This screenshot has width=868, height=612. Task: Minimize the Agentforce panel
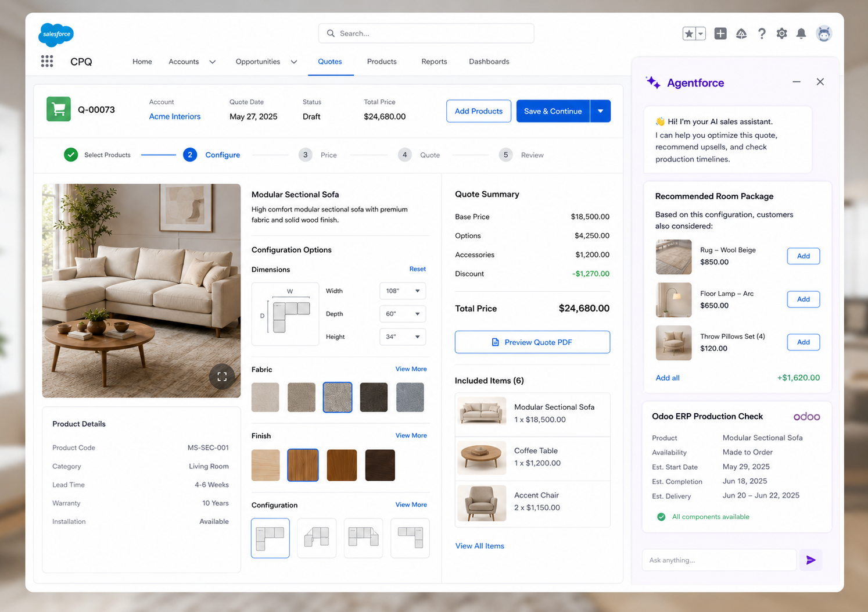point(797,82)
